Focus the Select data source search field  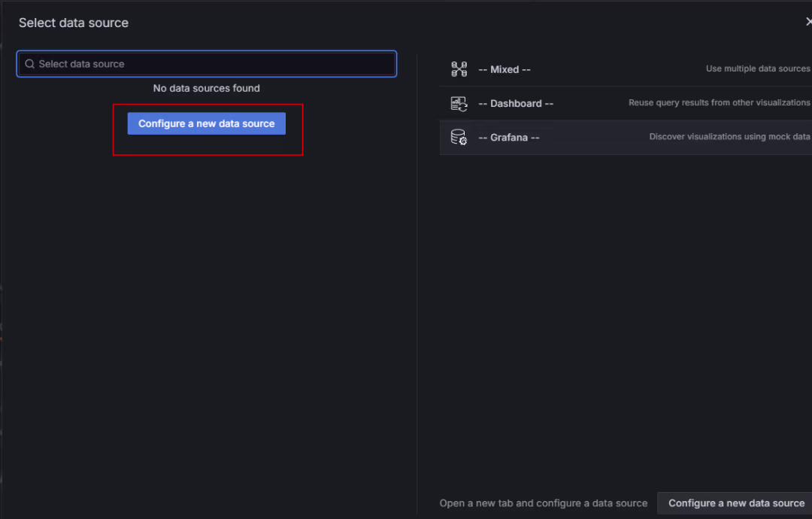(x=207, y=64)
